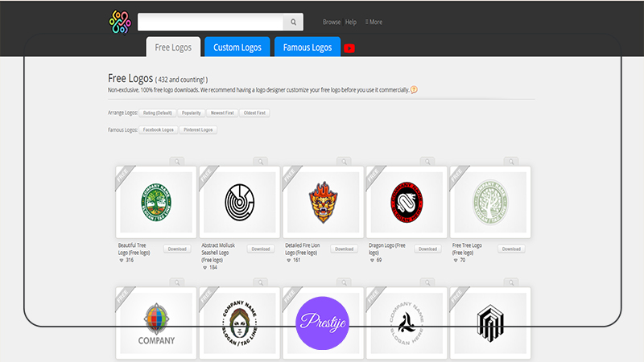Click the heart icon beside 316

122,260
